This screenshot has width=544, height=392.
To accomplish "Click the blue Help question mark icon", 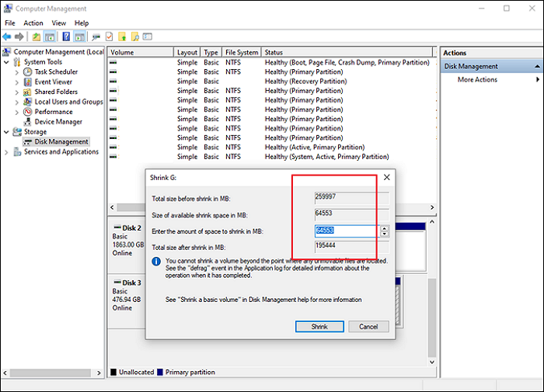I will tap(67, 36).
